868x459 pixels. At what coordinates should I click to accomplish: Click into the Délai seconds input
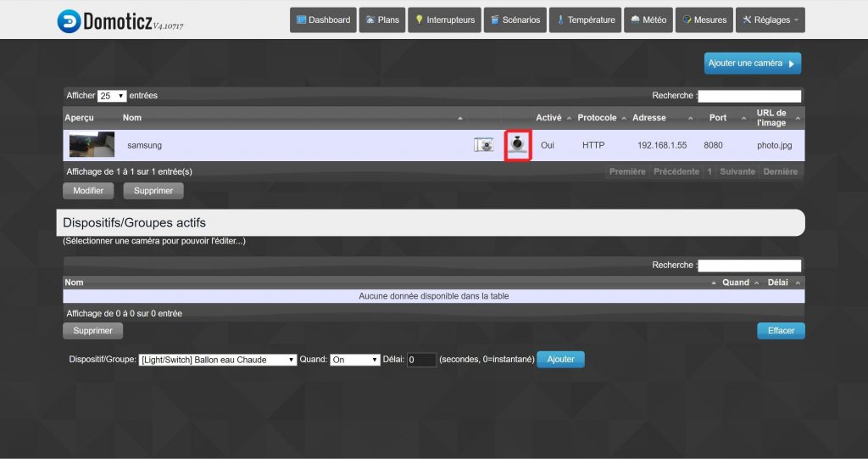coord(421,360)
